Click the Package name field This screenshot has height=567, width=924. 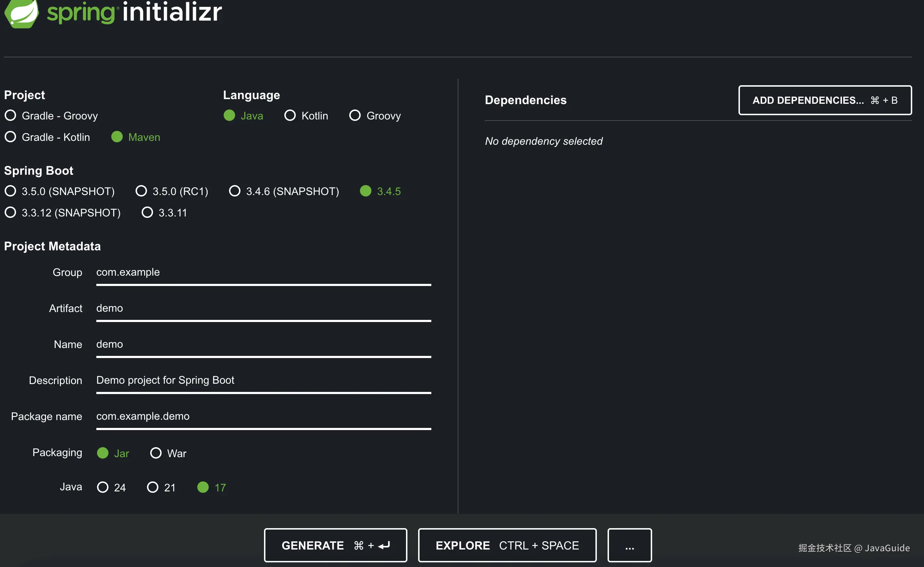(263, 416)
